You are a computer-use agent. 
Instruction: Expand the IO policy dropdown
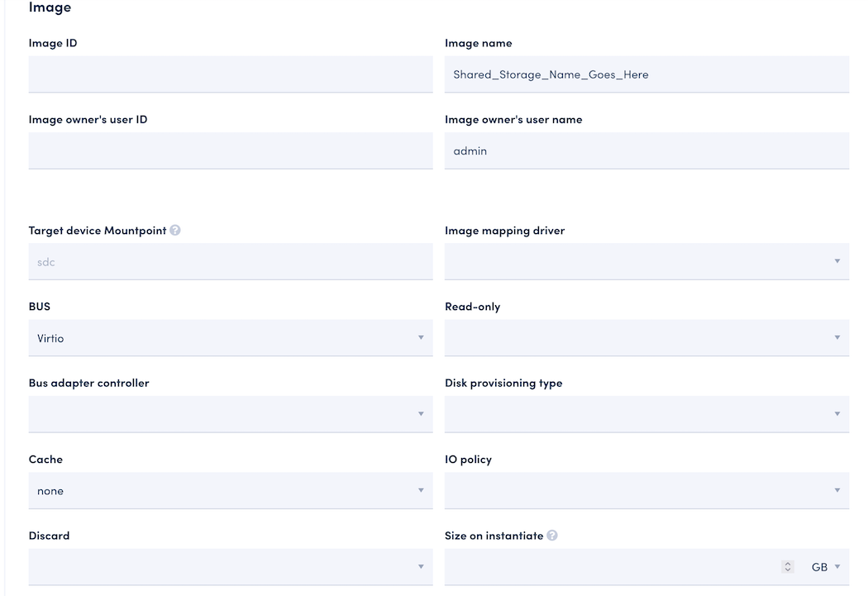click(646, 491)
